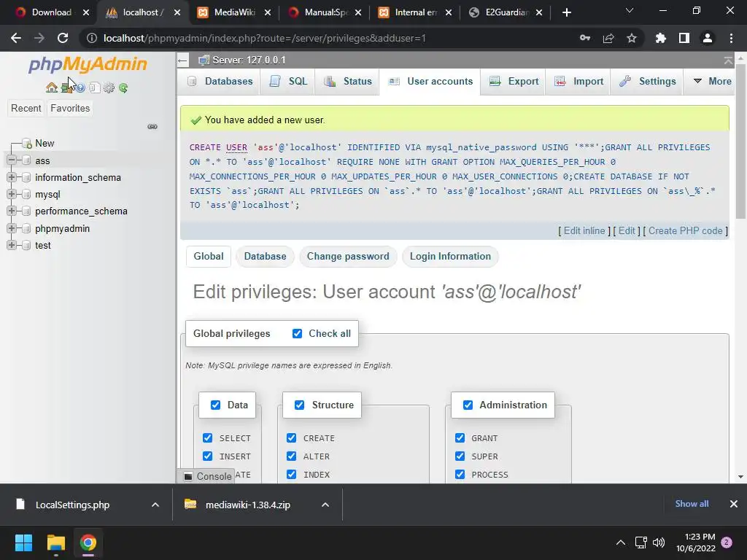Viewport: 747px width, 560px height.
Task: Uncheck the CREATE privilege
Action: [x=291, y=437]
